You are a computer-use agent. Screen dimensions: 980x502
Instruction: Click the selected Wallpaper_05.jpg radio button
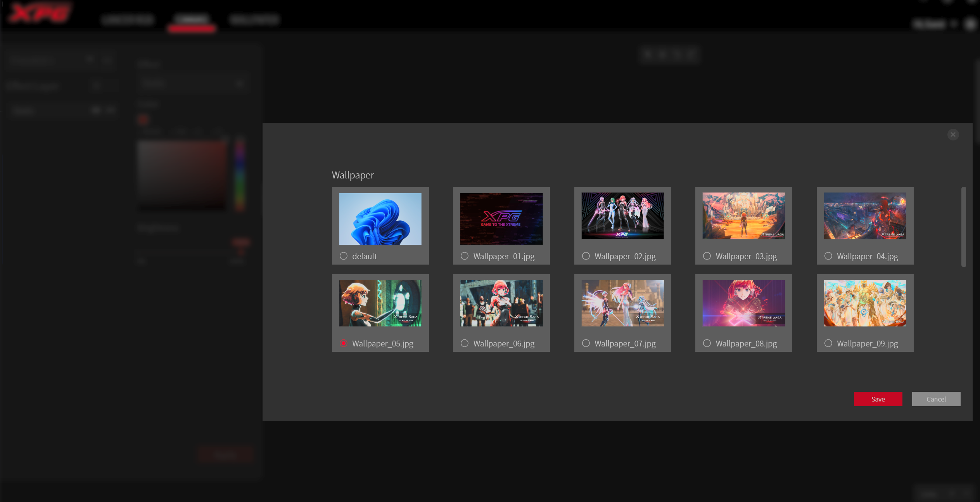pyautogui.click(x=343, y=343)
